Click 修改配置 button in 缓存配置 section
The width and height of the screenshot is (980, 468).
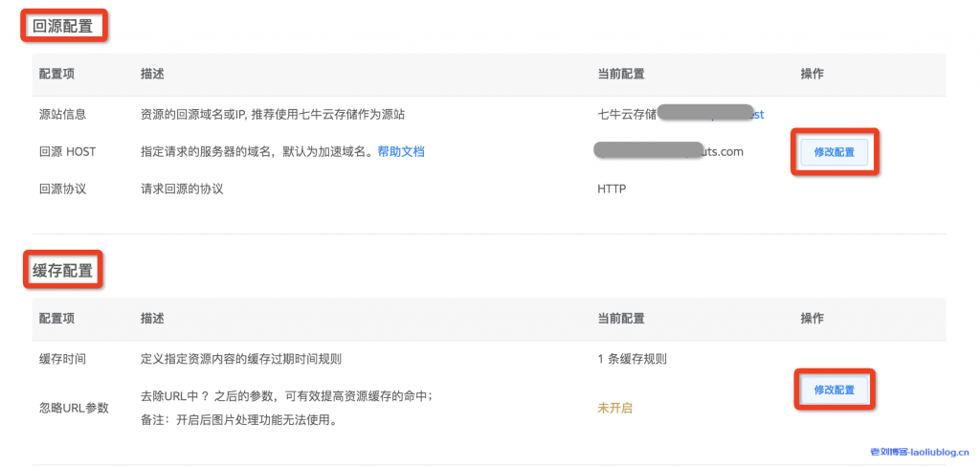[834, 390]
